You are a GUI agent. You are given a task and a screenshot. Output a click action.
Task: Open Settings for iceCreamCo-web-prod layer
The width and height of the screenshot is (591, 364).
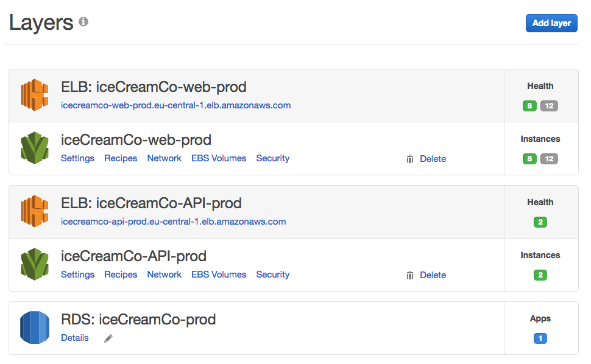click(x=77, y=158)
